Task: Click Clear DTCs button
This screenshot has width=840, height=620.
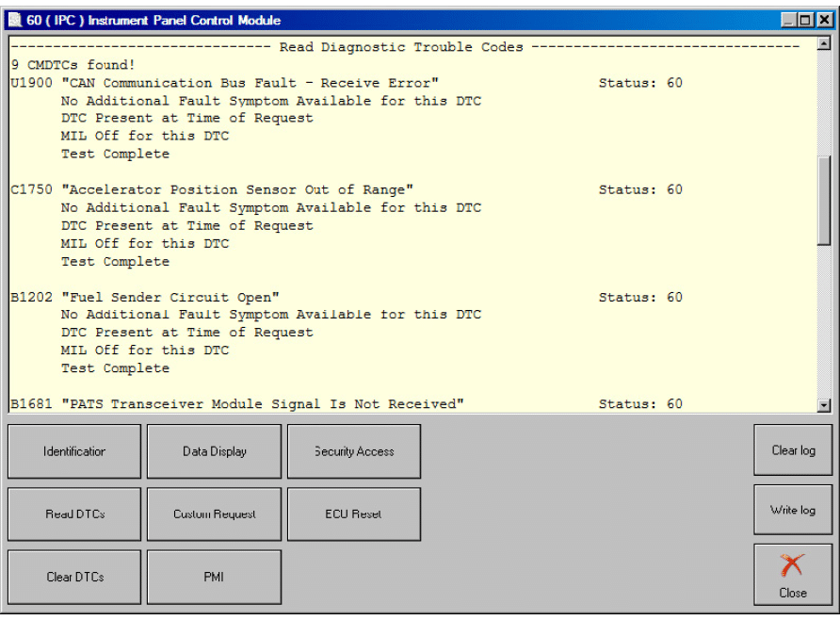Action: click(74, 577)
